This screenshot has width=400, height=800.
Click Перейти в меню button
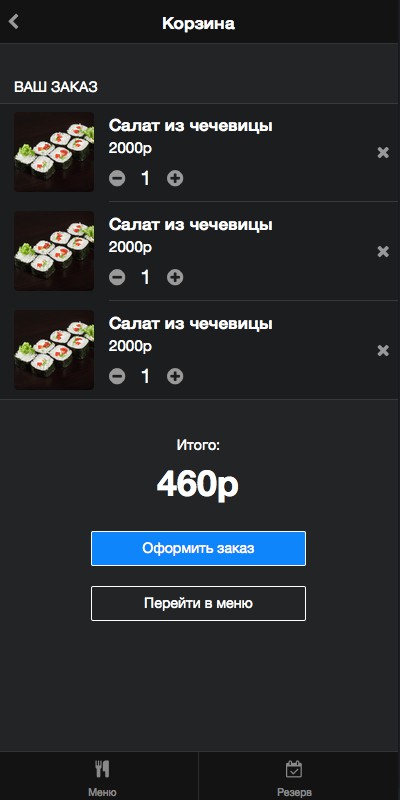[198, 604]
